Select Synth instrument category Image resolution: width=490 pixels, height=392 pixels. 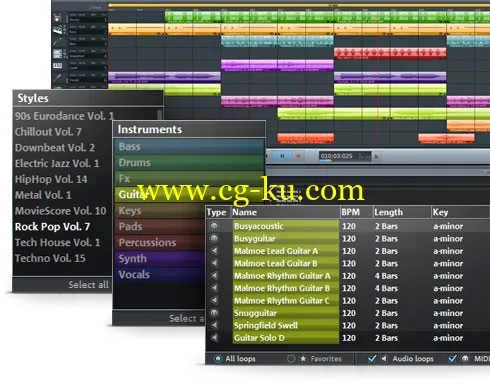pyautogui.click(x=160, y=259)
